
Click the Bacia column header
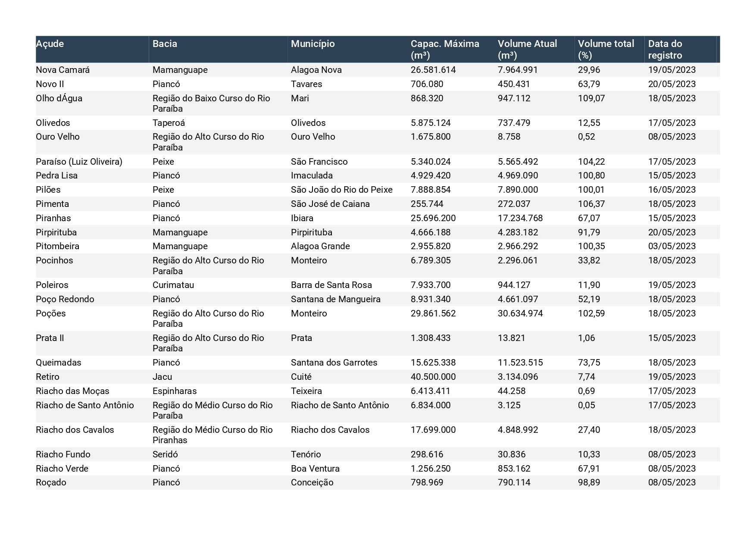[x=165, y=44]
